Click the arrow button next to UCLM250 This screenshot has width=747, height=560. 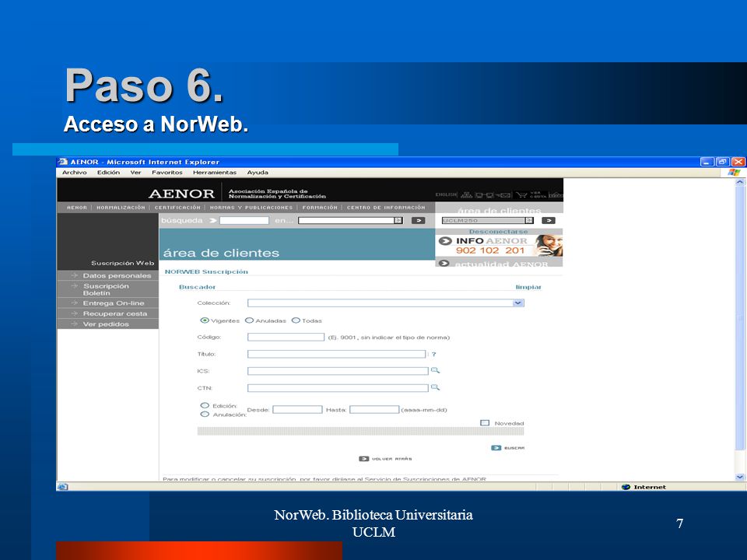[x=549, y=220]
